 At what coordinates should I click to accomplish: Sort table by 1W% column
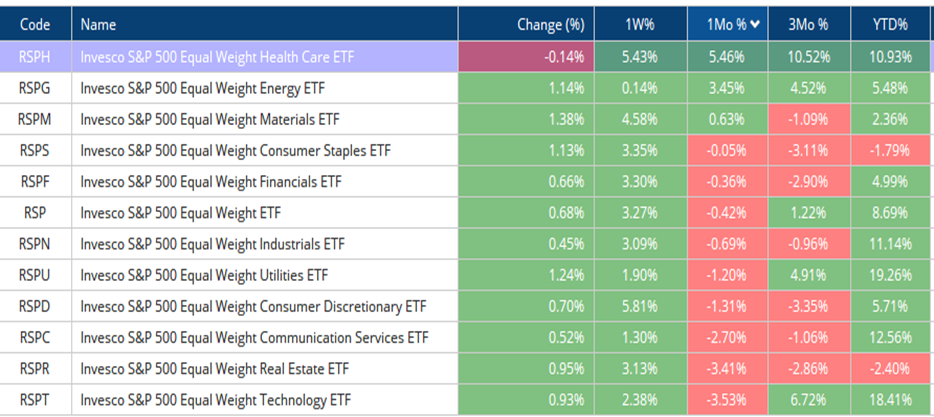pos(639,24)
